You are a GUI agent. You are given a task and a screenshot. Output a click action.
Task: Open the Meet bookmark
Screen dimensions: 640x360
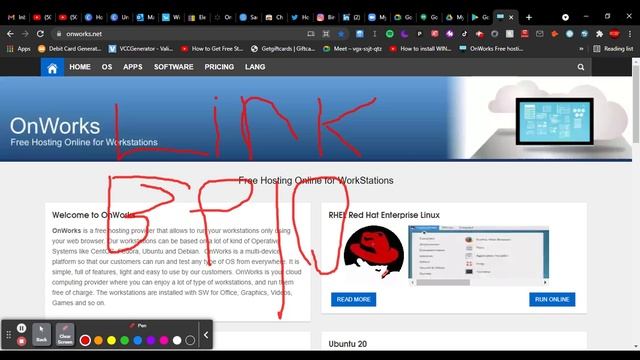(352, 49)
